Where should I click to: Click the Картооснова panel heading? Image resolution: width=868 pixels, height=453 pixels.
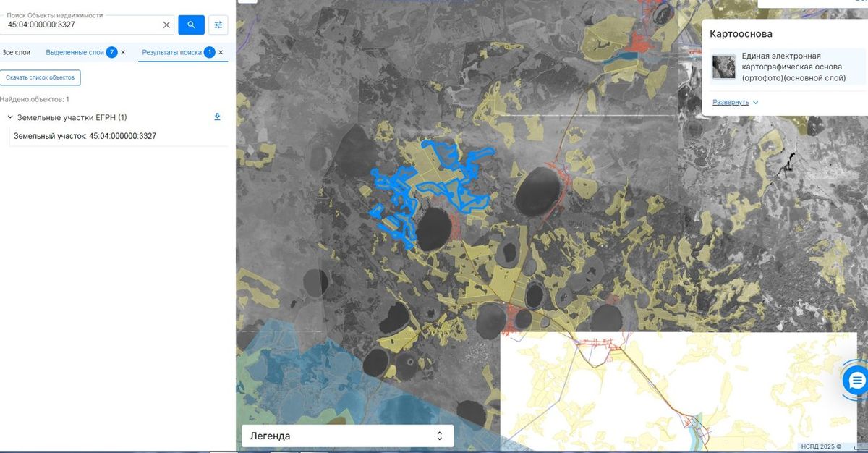741,34
